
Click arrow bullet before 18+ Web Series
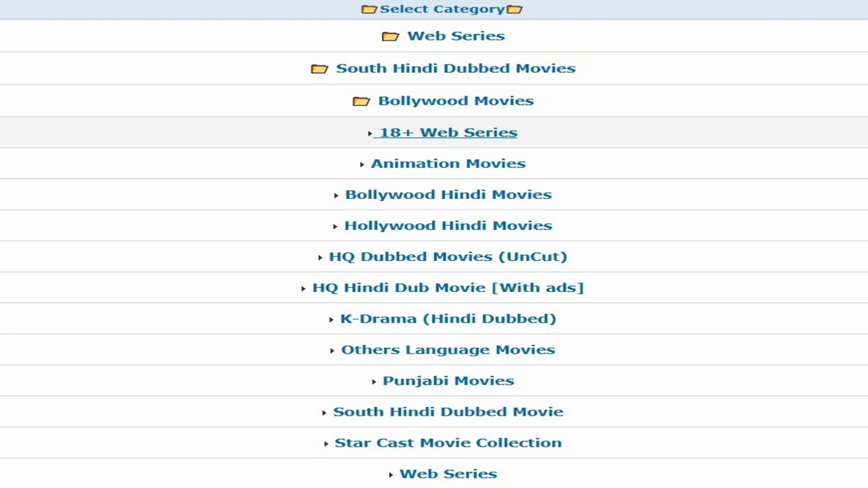point(370,134)
